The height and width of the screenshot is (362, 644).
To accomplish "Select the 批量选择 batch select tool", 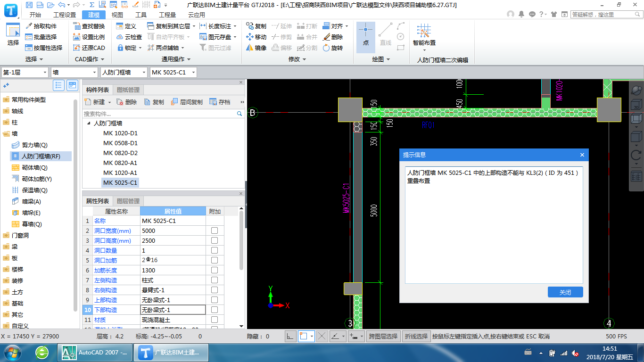I will click(x=41, y=37).
